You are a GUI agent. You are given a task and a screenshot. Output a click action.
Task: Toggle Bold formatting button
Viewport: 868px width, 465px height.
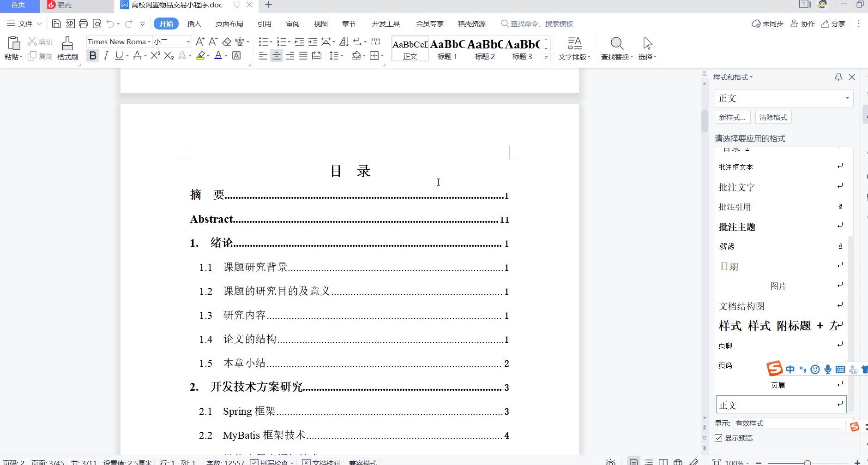coord(93,56)
